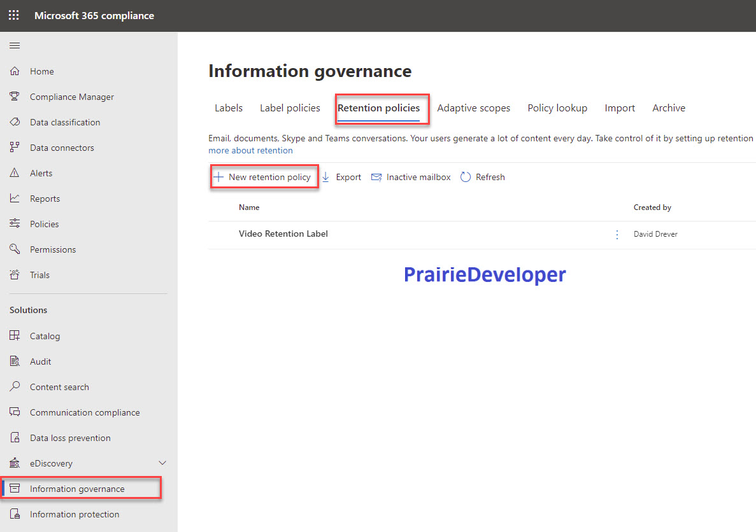Open Permissions in the sidebar

[53, 249]
